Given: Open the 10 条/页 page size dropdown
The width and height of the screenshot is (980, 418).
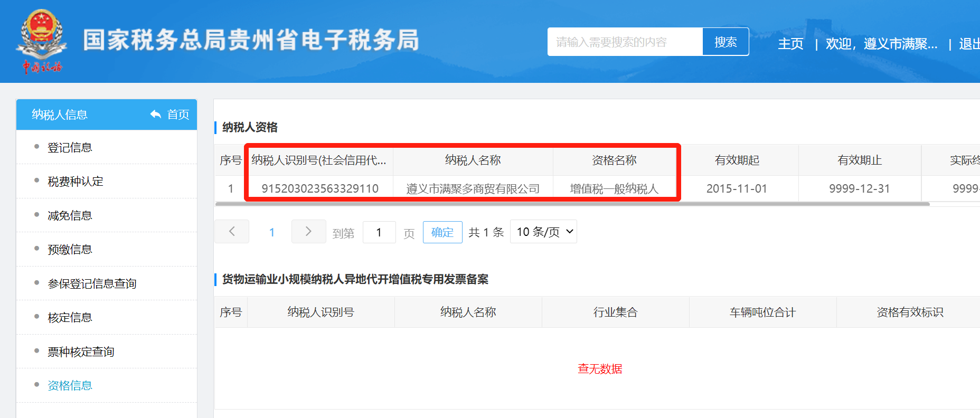Looking at the screenshot, I should pyautogui.click(x=543, y=232).
